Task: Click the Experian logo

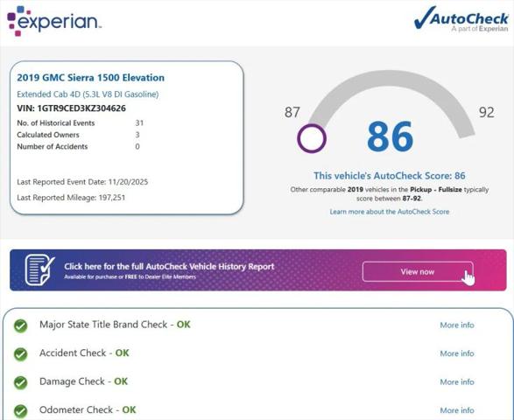Action: 53,21
